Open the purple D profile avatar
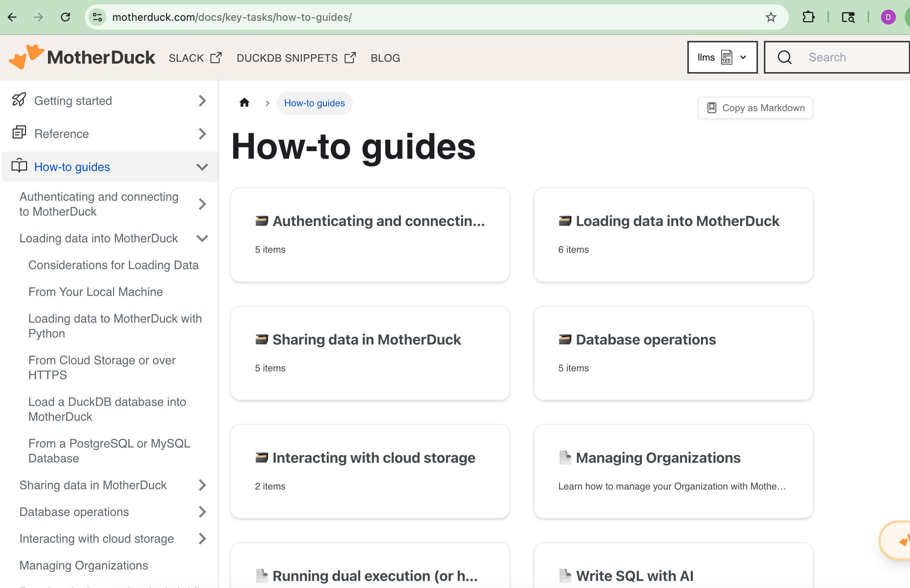Viewport: 910px width, 588px height. (x=888, y=17)
